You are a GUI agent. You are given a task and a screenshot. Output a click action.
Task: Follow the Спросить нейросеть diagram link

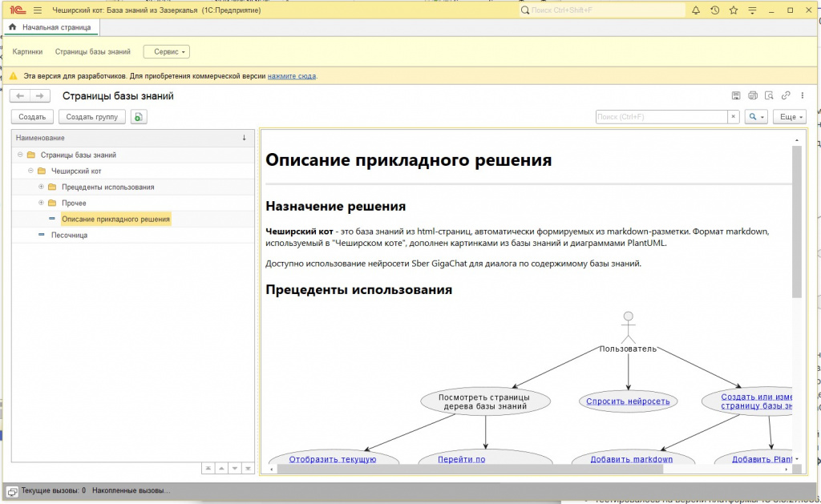tap(628, 401)
